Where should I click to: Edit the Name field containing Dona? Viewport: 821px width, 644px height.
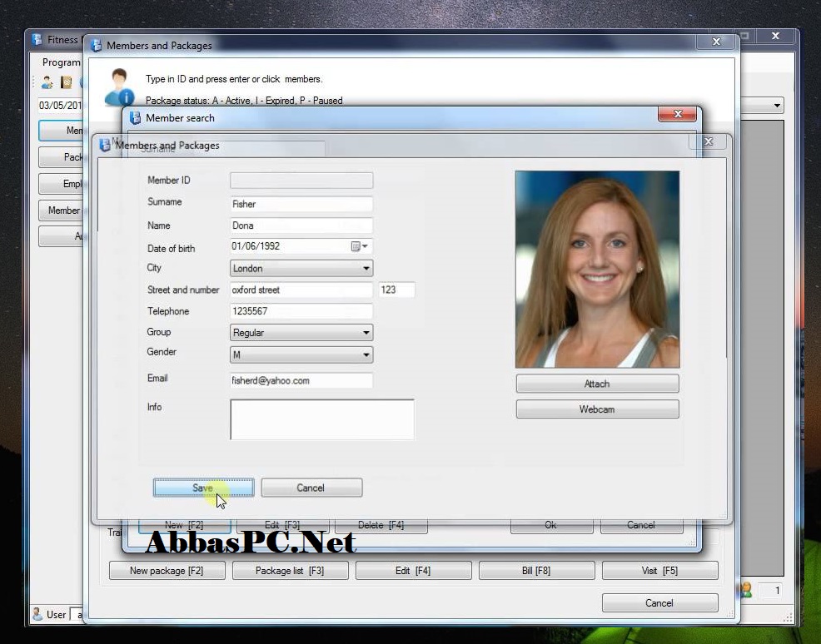[301, 225]
